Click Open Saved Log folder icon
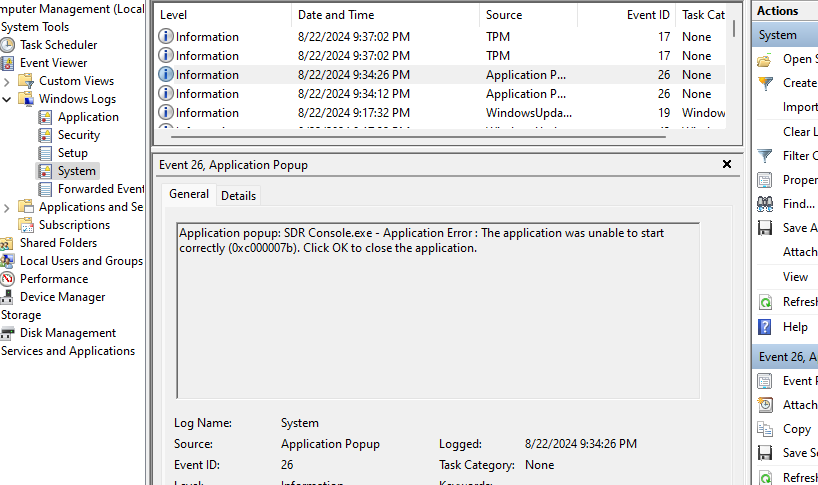Image resolution: width=818 pixels, height=485 pixels. [x=765, y=60]
